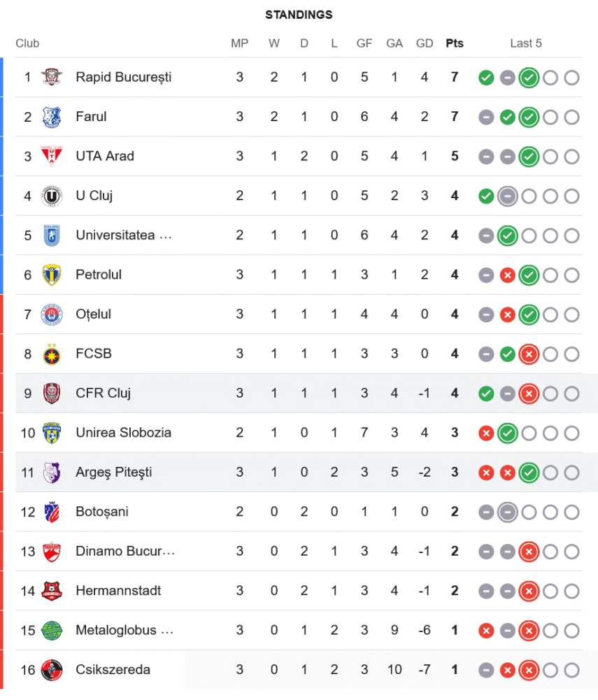The image size is (598, 700).
Task: Click the U Cluj team name
Action: coord(94,196)
